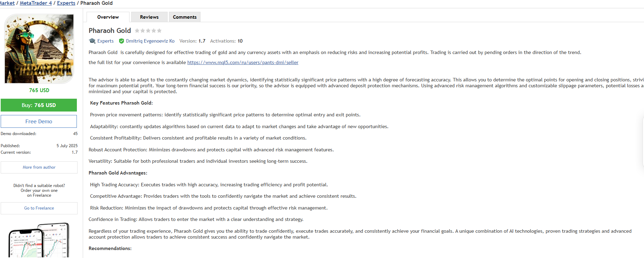The height and width of the screenshot is (258, 644).
Task: Go to Market breadcrumb link
Action: point(7,3)
